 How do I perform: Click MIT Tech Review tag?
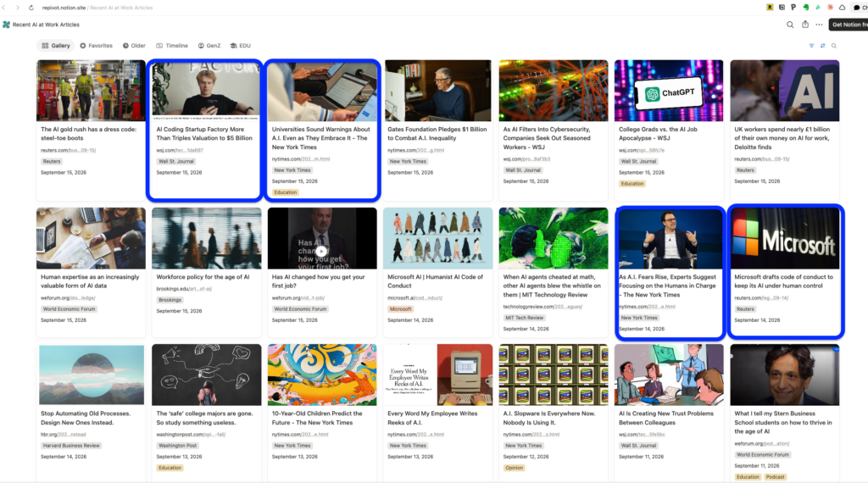524,318
